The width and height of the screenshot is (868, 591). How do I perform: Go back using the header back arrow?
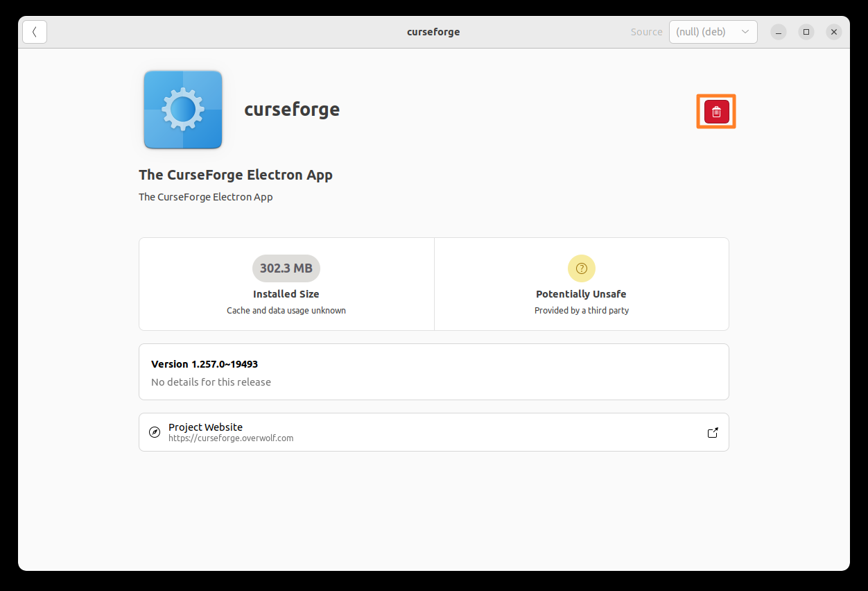pyautogui.click(x=35, y=32)
